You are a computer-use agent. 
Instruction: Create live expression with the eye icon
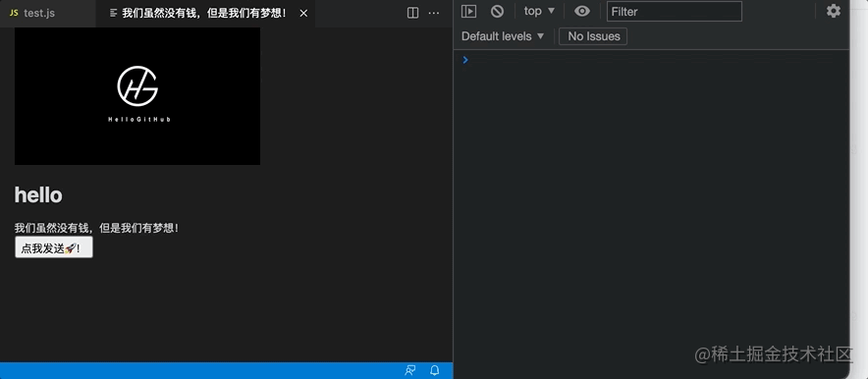582,11
